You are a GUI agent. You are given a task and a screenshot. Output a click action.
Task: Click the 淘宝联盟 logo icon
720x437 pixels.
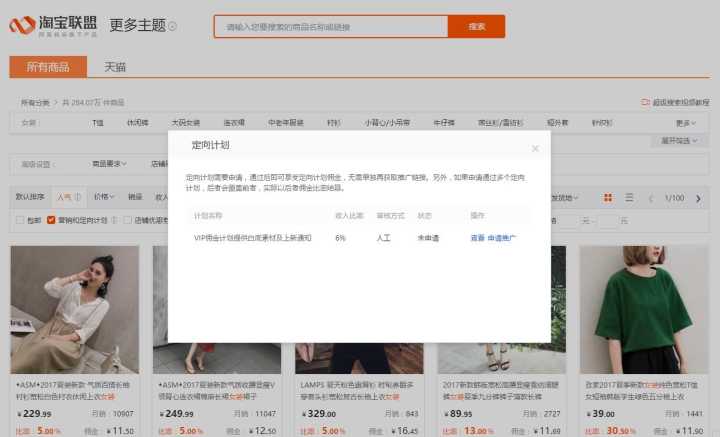coord(22,26)
